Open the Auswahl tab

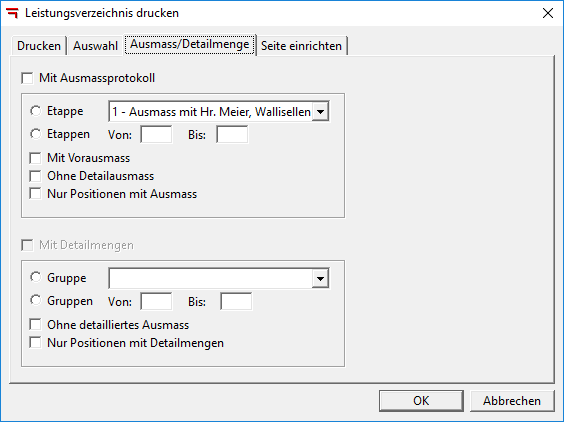[x=95, y=46]
